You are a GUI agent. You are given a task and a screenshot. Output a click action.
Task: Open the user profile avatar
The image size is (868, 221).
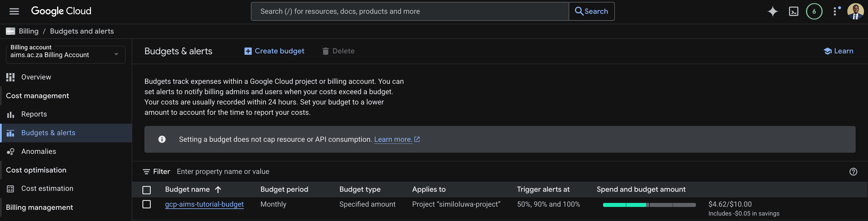(x=855, y=11)
